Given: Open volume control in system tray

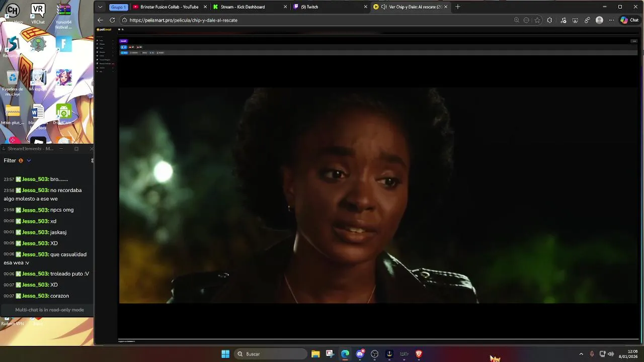Looking at the screenshot, I should click(611, 354).
